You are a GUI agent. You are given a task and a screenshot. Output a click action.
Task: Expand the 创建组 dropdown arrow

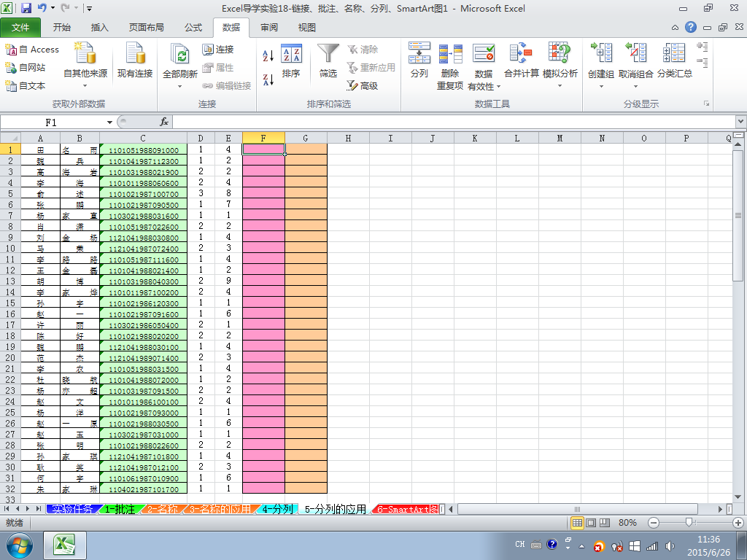click(601, 87)
